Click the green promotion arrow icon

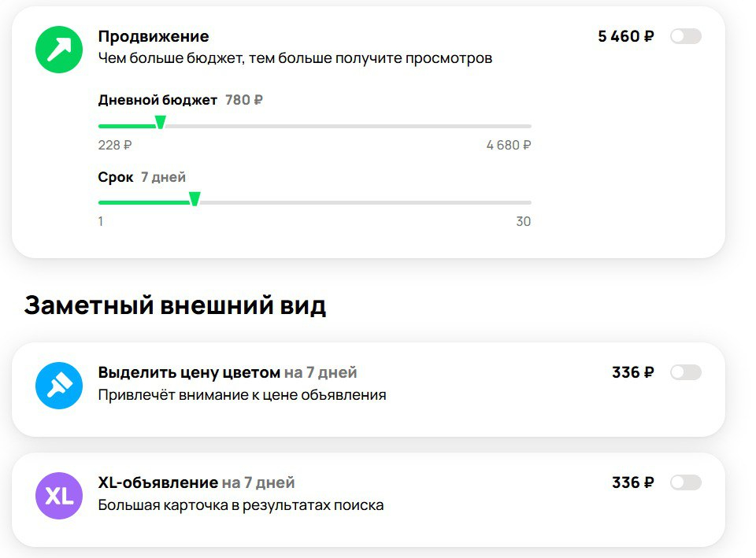pos(59,50)
